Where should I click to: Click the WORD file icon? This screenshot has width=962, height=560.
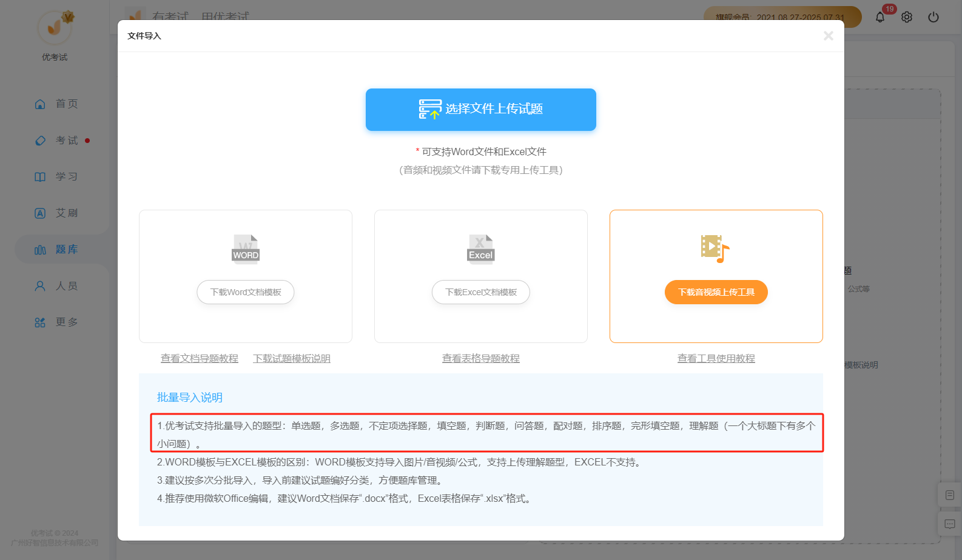[246, 249]
